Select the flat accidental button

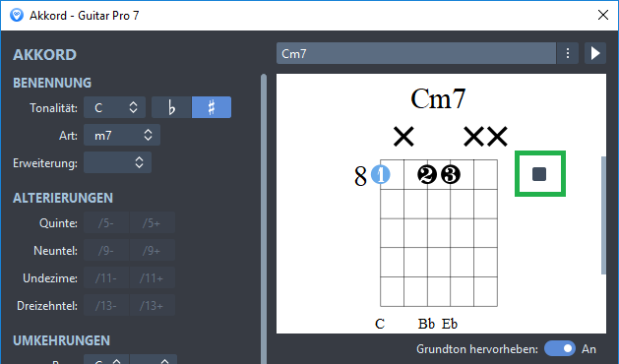(171, 107)
